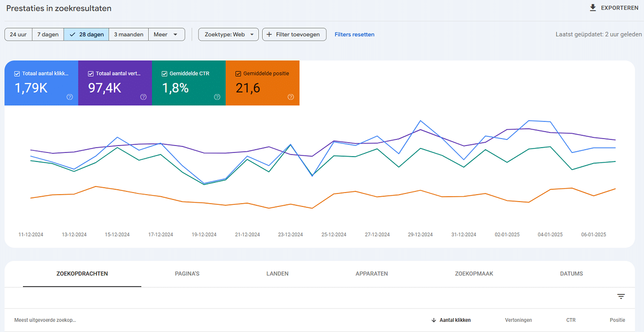Sort by Aantal klikken arrow
Viewport: 644px width, 332px height.
tap(433, 320)
